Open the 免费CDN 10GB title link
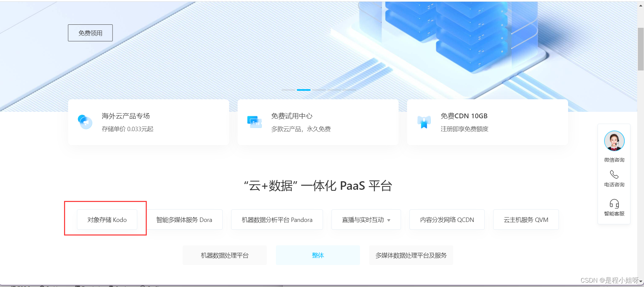 (464, 116)
